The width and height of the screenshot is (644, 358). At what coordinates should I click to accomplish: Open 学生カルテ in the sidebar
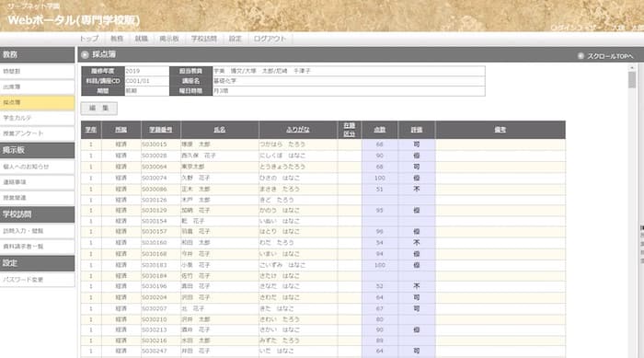pyautogui.click(x=38, y=118)
